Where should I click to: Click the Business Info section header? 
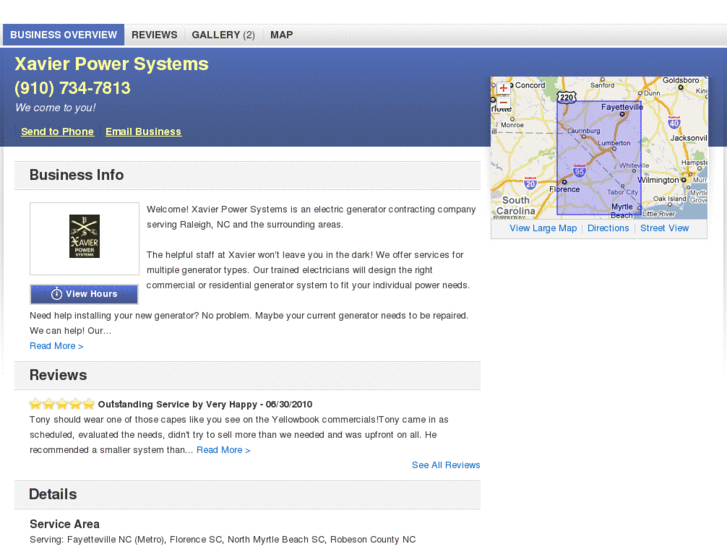click(x=247, y=175)
